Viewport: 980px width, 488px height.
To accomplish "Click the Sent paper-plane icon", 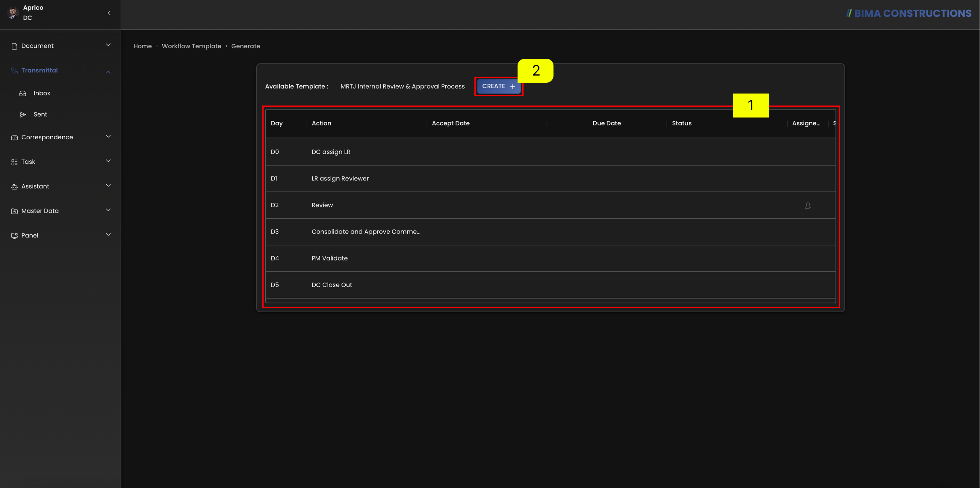I will (23, 115).
